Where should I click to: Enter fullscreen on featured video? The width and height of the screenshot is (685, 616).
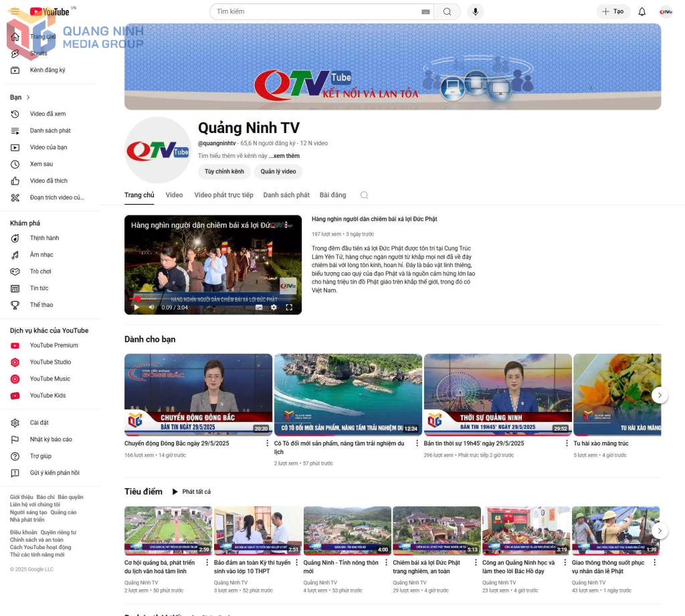coord(289,308)
